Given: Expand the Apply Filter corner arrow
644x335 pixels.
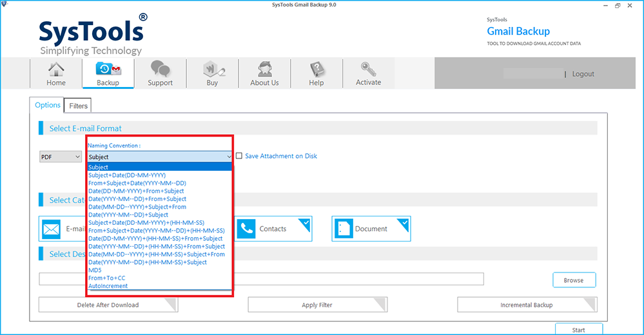Looking at the screenshot, I should pyautogui.click(x=380, y=304).
